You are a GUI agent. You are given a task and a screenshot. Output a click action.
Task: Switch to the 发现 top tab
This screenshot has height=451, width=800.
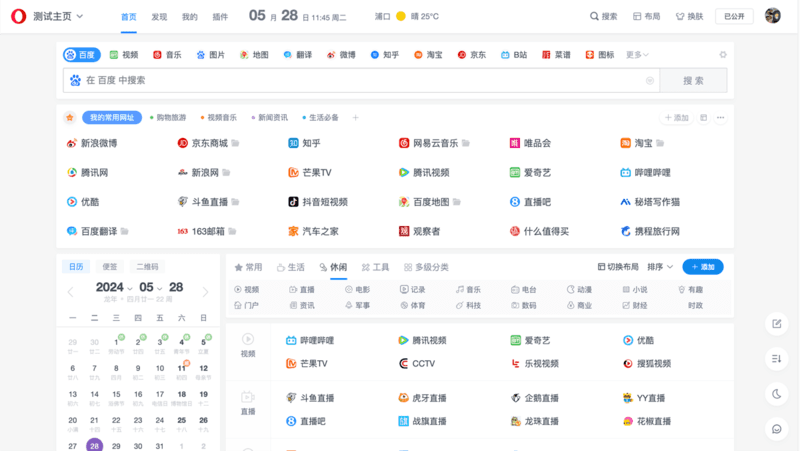coord(159,17)
